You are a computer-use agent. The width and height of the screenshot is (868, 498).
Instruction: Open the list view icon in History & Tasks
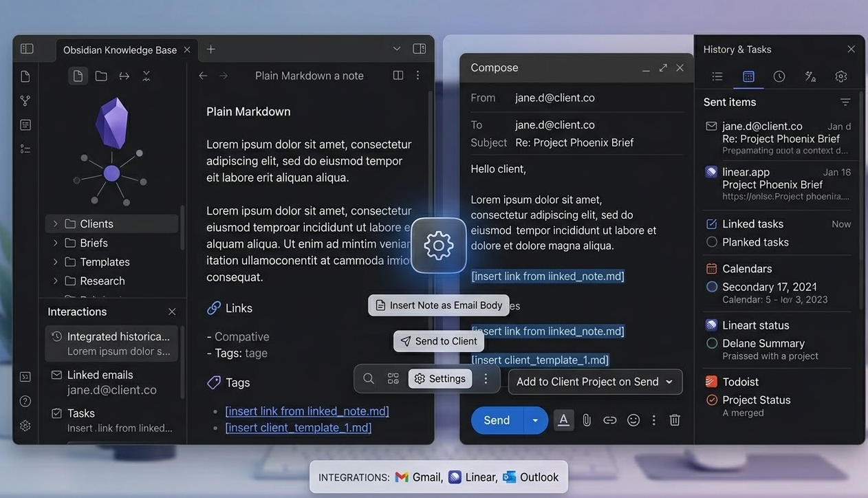[717, 76]
